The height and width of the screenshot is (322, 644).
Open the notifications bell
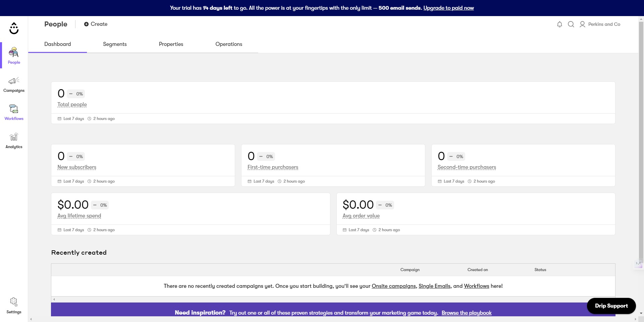559,24
